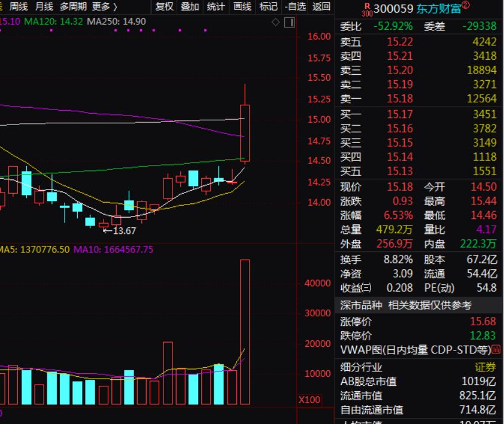
Task: Click the 标记 mark button
Action: point(268,7)
